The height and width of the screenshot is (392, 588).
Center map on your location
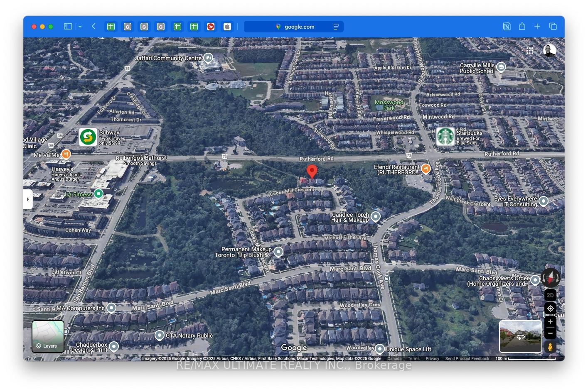[x=550, y=309]
